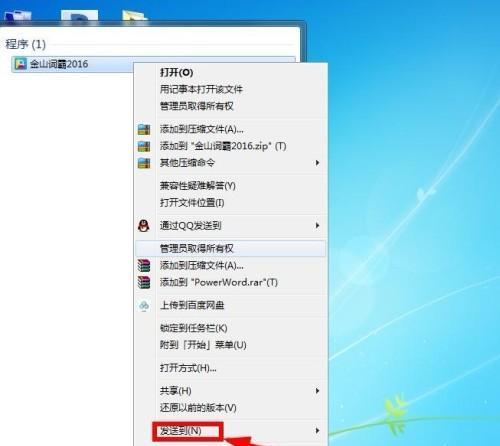Expand arrow next to 通过QQ发送到

tap(317, 226)
